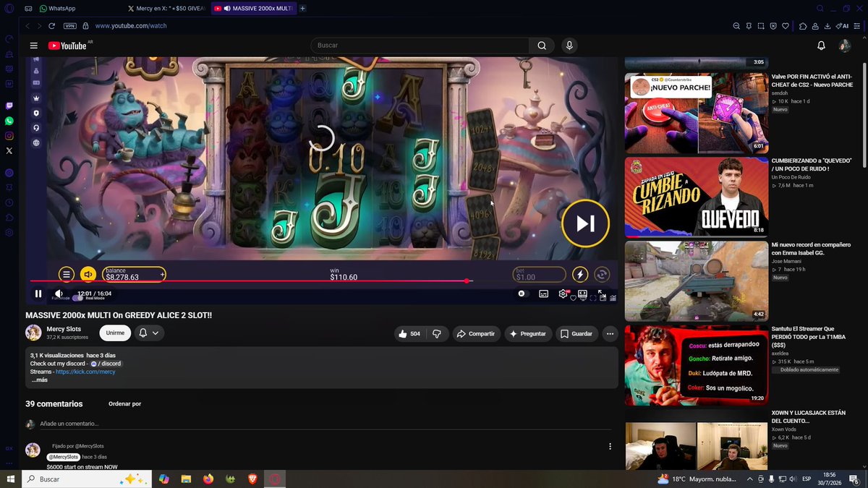
Task: Open a new browser tab
Action: 302,9
